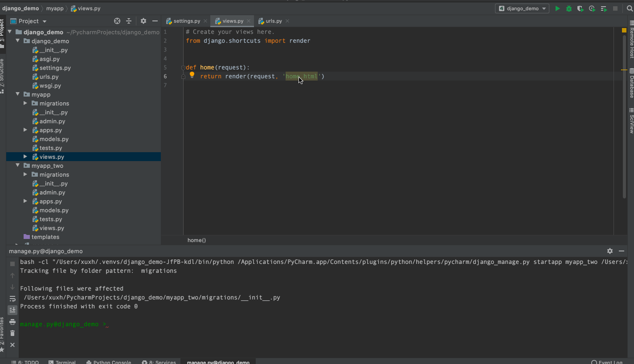Expand apps.py under myapp_two

pos(25,201)
